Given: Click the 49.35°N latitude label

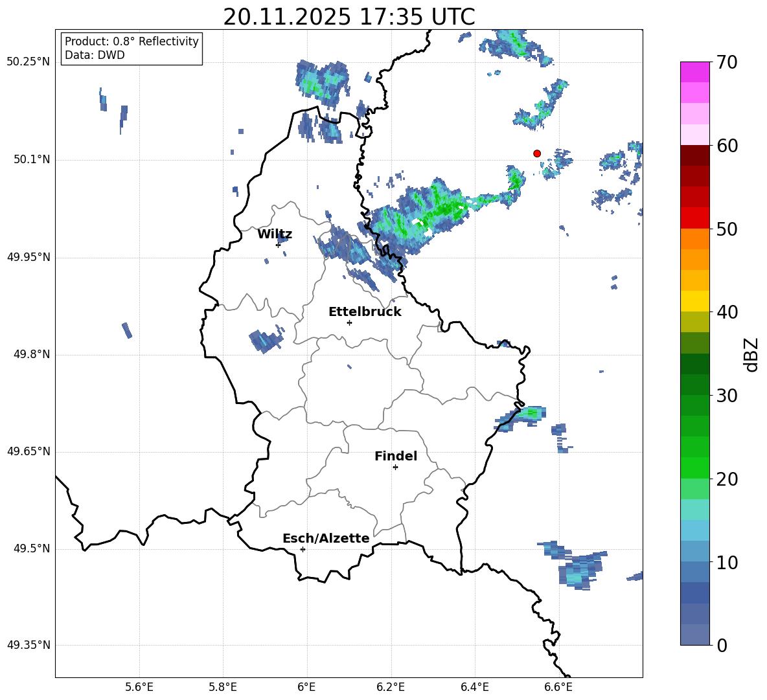Looking at the screenshot, I should (x=29, y=645).
